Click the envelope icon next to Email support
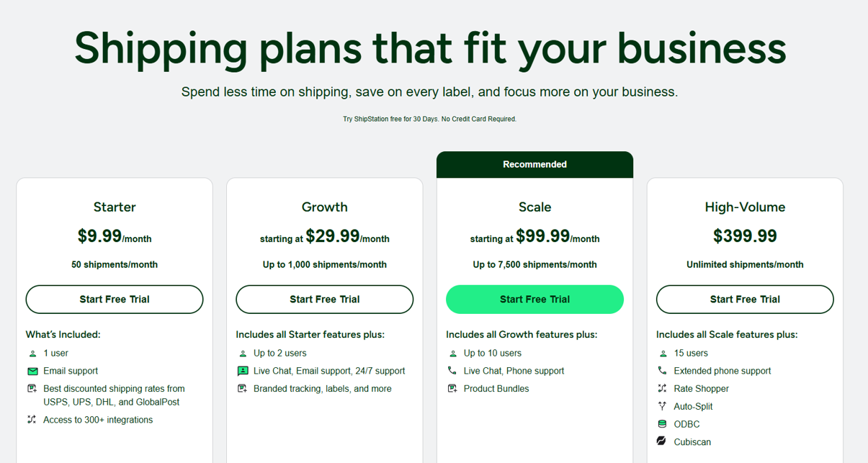The width and height of the screenshot is (868, 463). pyautogui.click(x=32, y=371)
